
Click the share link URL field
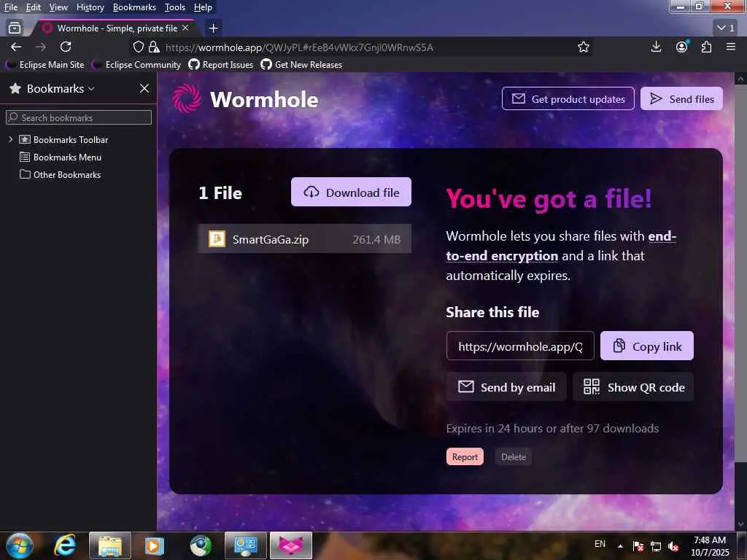520,346
